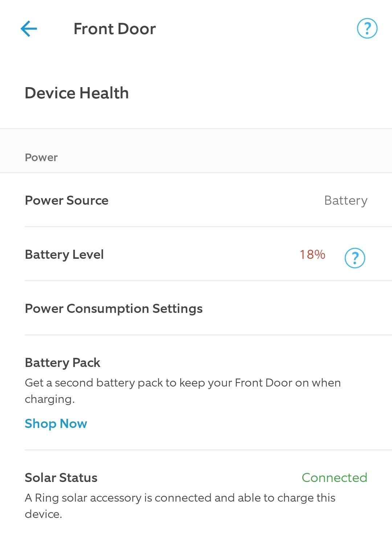Click the question mark beside Battery Level

(x=354, y=258)
